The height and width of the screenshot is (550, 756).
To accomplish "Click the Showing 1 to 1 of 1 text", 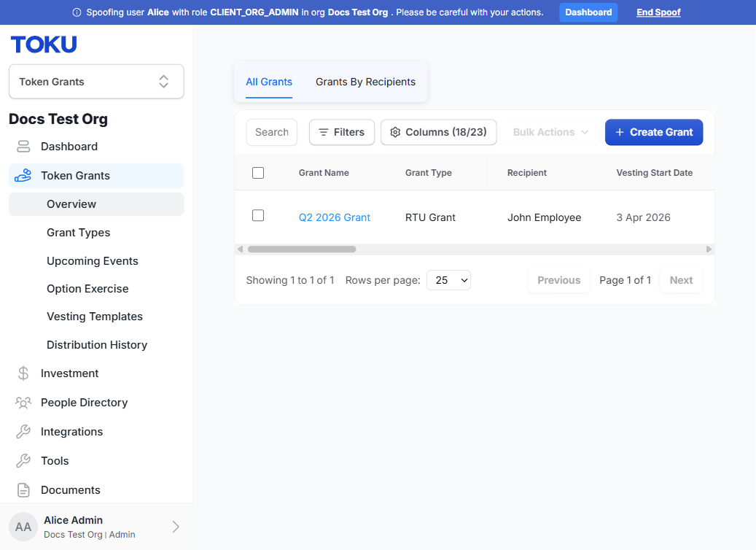I will click(x=290, y=280).
